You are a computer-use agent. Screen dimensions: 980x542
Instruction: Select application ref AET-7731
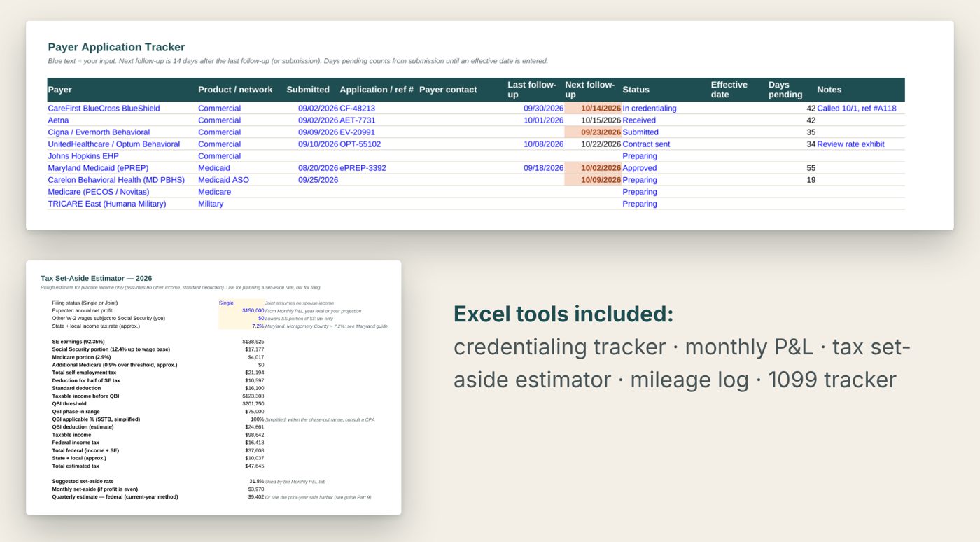click(x=358, y=120)
